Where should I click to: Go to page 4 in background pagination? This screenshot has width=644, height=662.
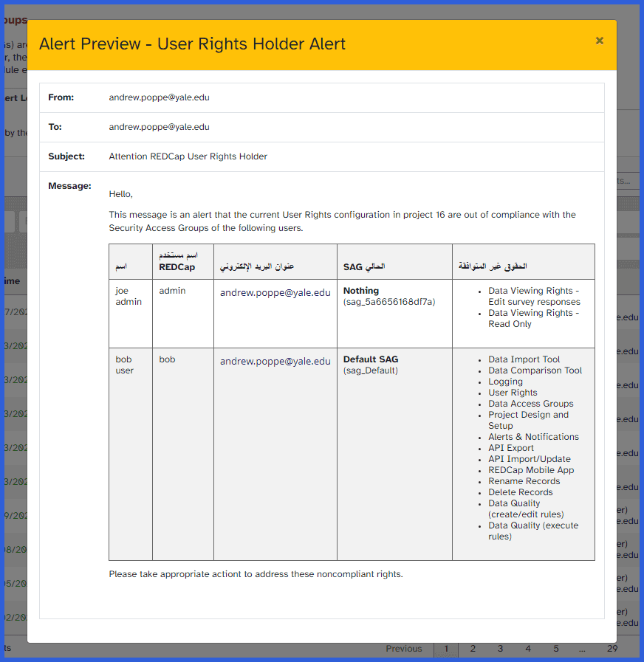pos(528,649)
